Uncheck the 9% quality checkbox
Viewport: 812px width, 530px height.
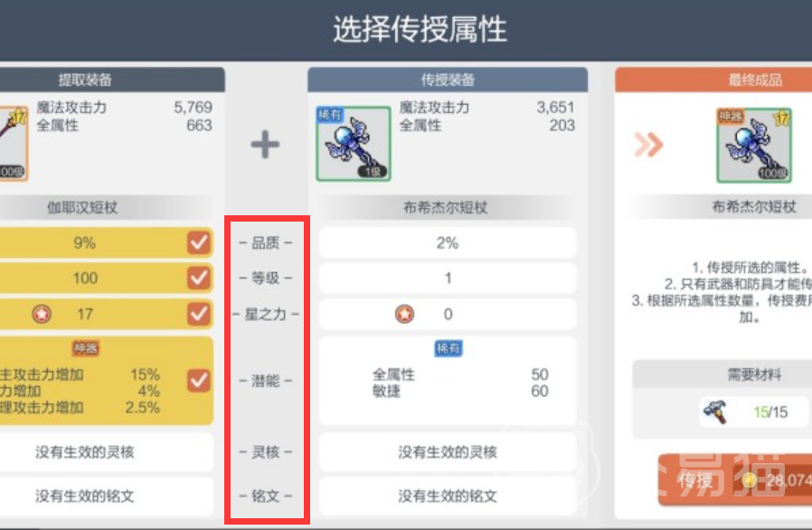point(198,242)
